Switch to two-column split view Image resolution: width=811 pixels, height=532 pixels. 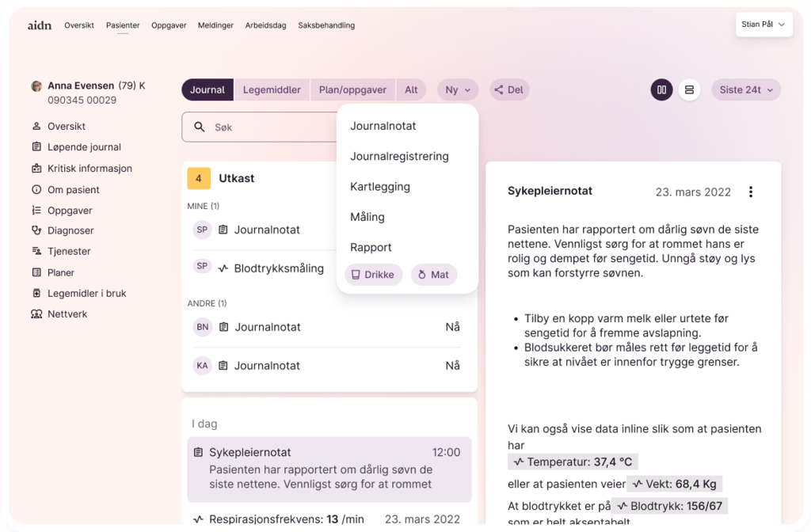pos(661,89)
